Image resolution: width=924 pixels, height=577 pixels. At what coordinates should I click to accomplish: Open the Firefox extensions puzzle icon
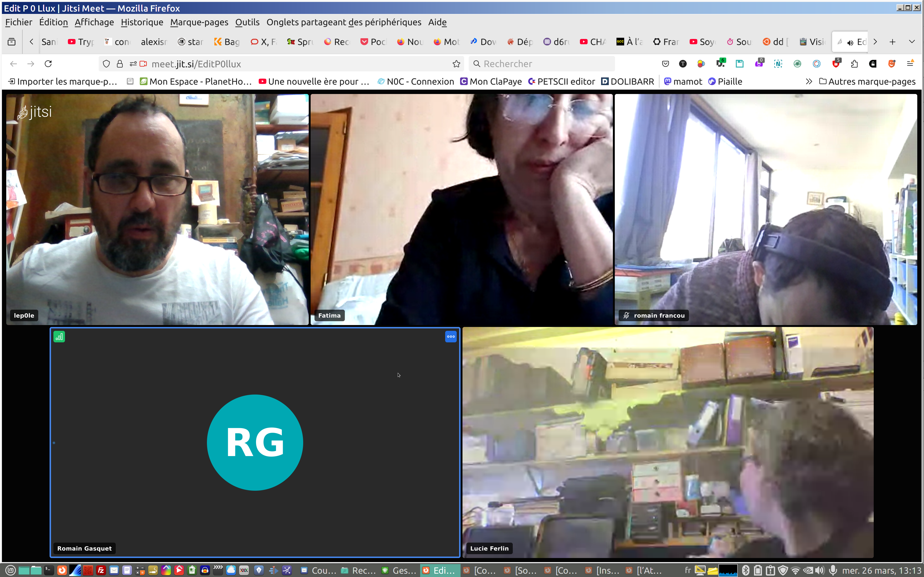tap(854, 64)
